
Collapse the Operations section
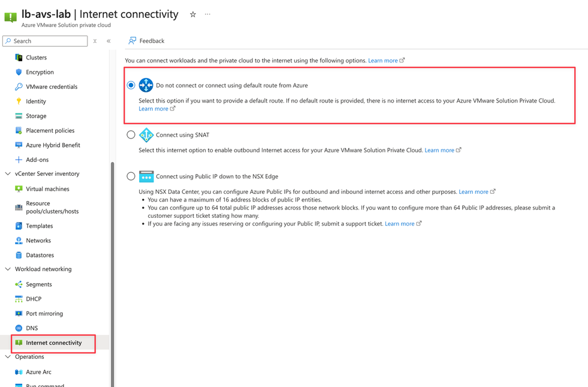(x=8, y=356)
